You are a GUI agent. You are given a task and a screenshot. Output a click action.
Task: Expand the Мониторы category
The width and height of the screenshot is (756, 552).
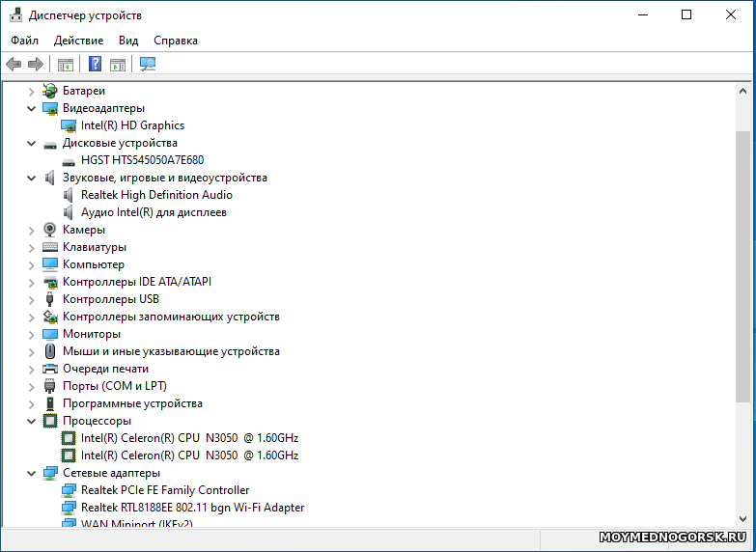coord(31,334)
